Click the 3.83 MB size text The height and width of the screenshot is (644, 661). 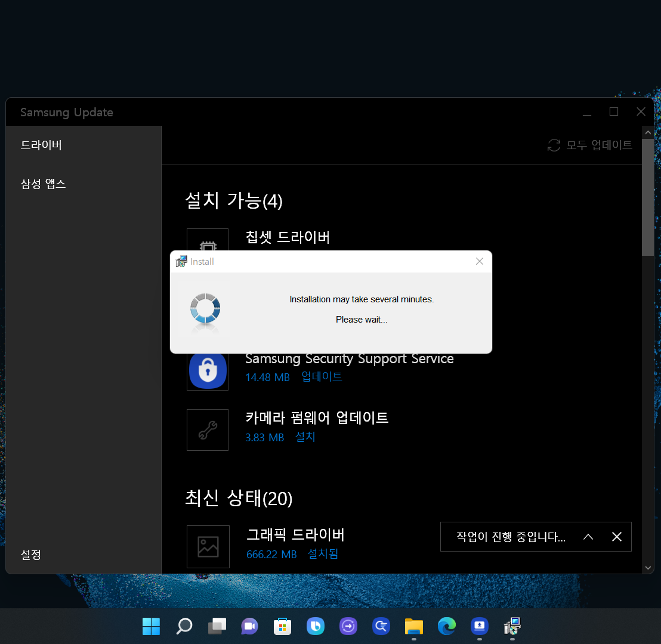coord(265,438)
